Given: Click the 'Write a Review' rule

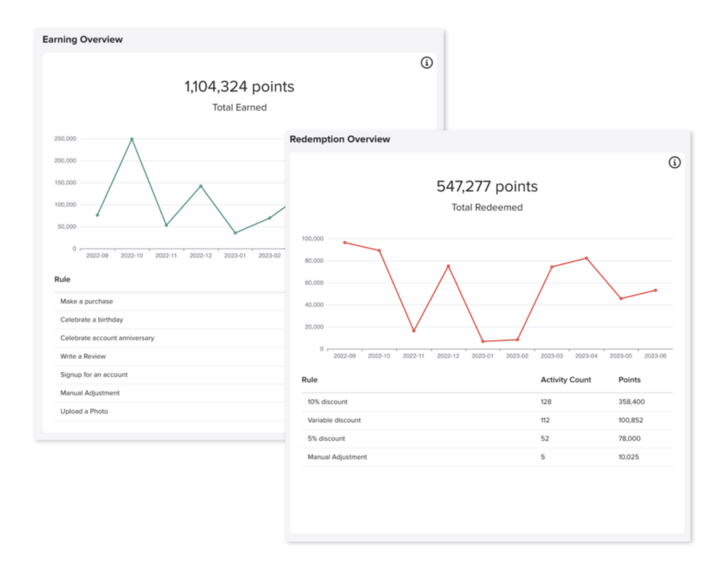Looking at the screenshot, I should (x=83, y=356).
